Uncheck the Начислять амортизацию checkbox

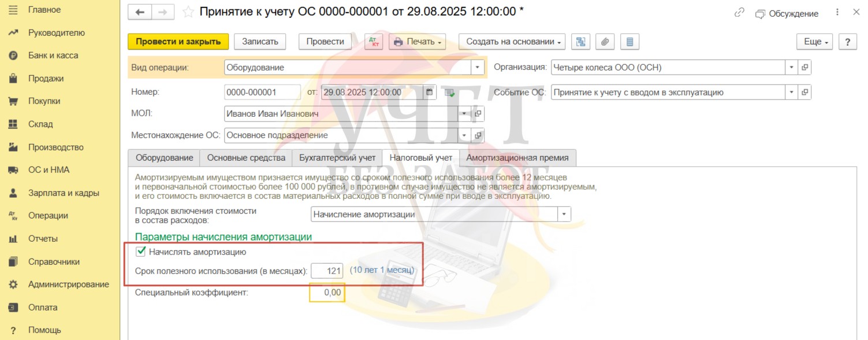coord(140,252)
